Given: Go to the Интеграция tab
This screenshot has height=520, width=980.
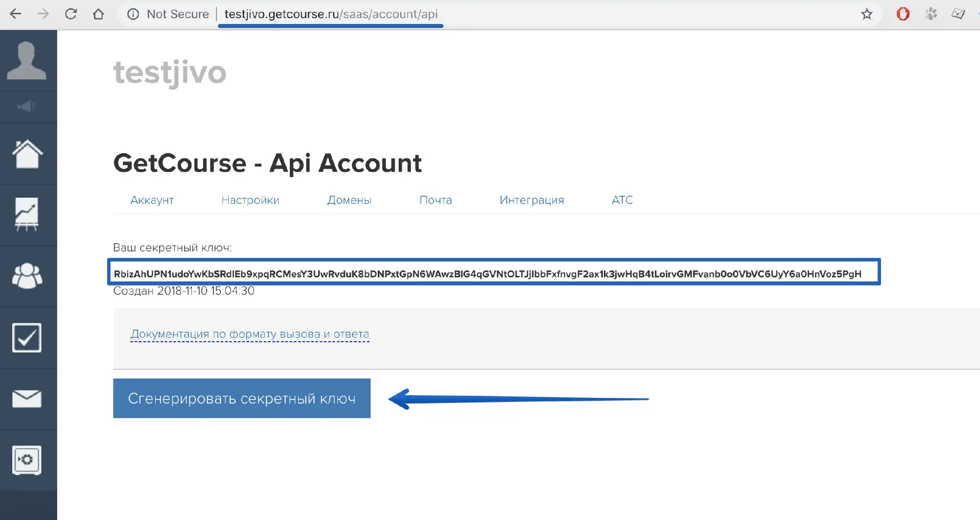Looking at the screenshot, I should tap(531, 200).
